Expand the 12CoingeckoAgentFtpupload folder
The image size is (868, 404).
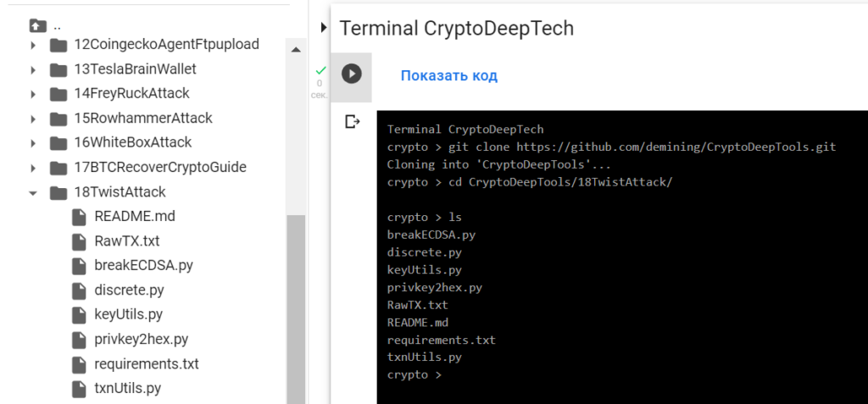pos(33,46)
